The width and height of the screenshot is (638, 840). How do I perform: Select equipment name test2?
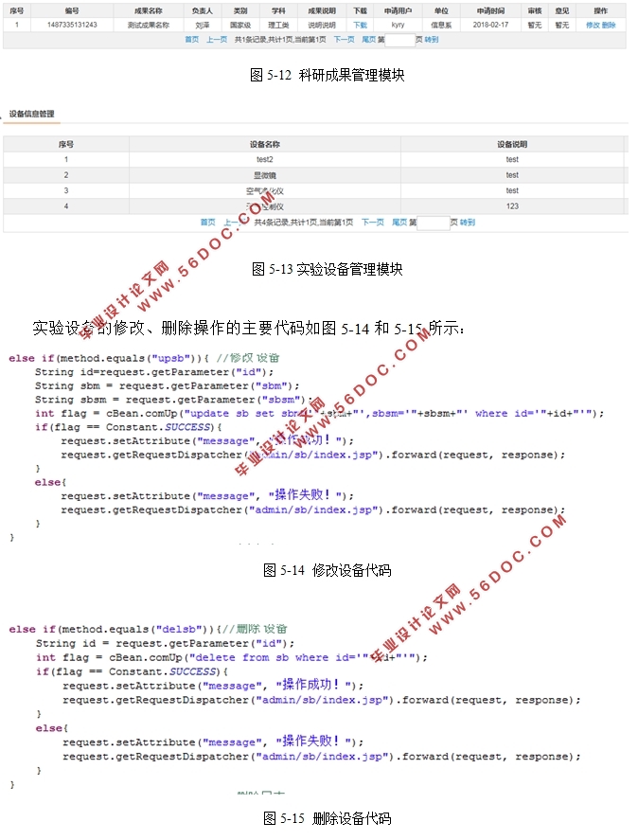pyautogui.click(x=265, y=160)
